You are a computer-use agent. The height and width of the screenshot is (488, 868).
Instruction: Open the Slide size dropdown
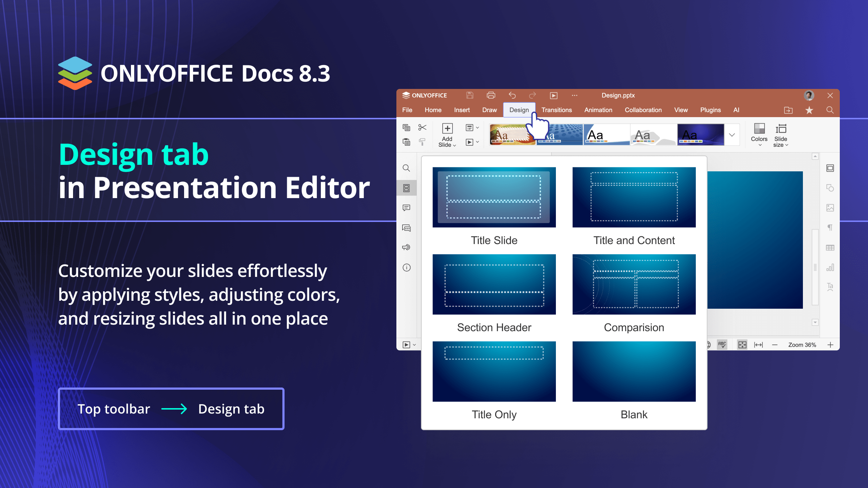(781, 134)
